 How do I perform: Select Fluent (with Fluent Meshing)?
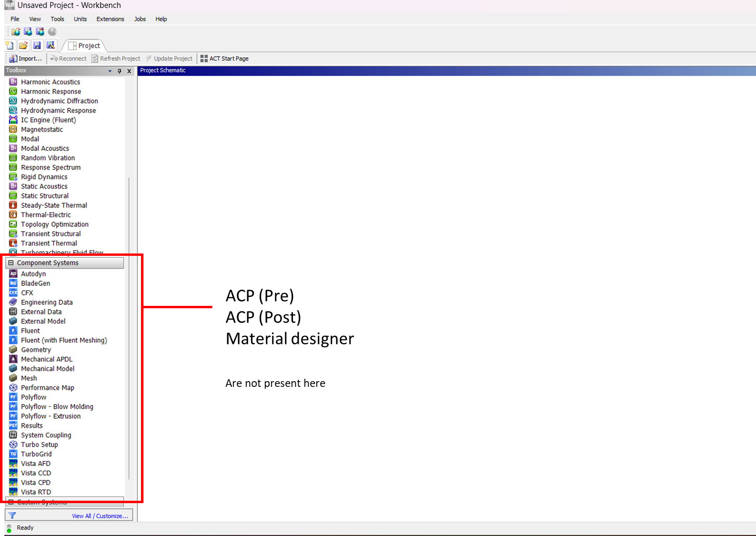click(x=64, y=340)
